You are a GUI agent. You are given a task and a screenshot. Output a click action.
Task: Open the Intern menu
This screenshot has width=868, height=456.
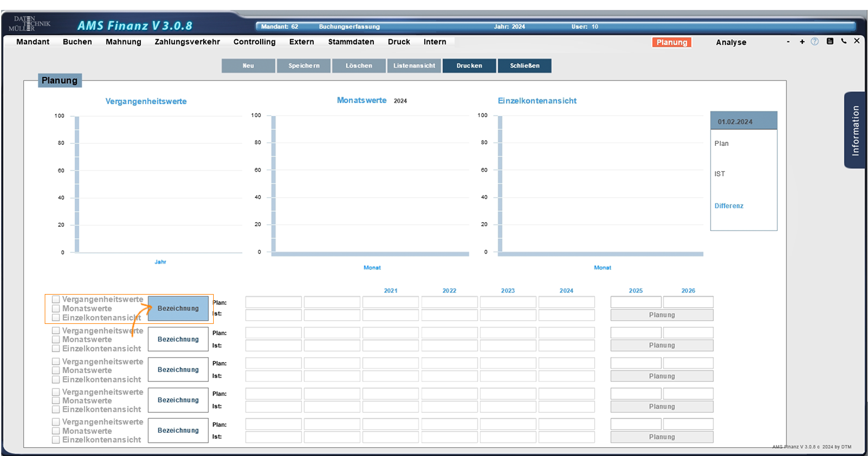[x=435, y=42]
